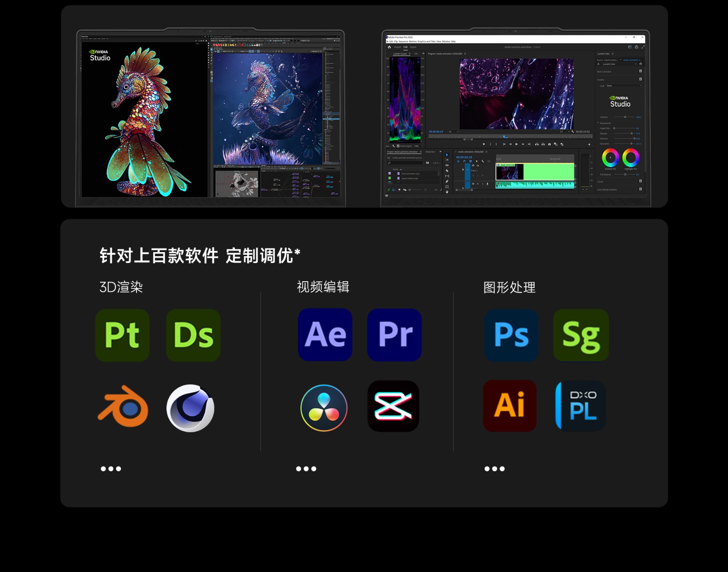Toggle the audio track voice-over microphone
The image size is (728, 572).
pos(487,184)
